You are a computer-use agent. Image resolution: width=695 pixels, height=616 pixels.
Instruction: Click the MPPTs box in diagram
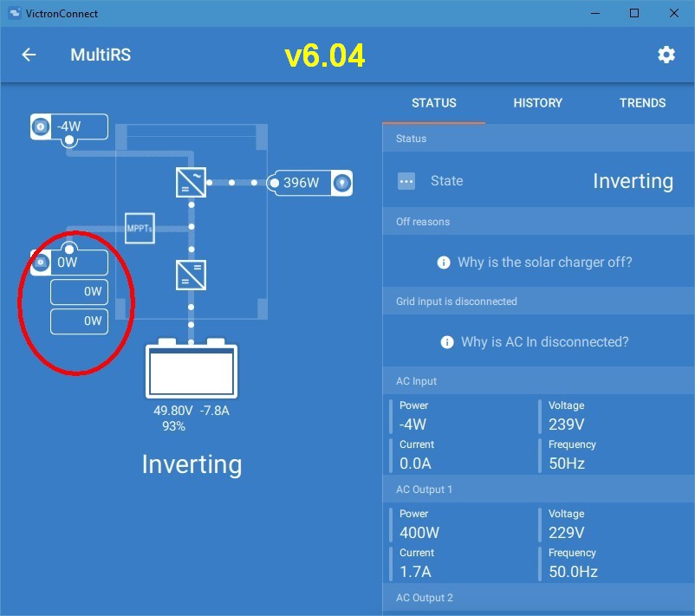[x=140, y=228]
